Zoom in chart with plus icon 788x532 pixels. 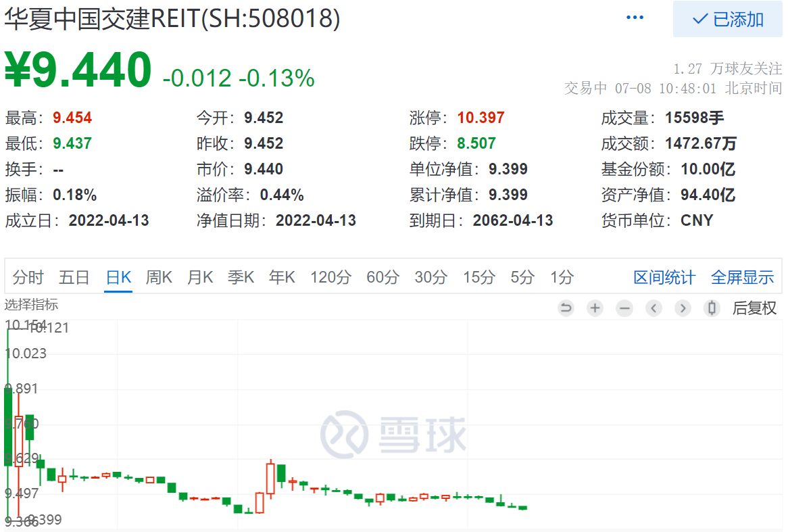pyautogui.click(x=595, y=307)
